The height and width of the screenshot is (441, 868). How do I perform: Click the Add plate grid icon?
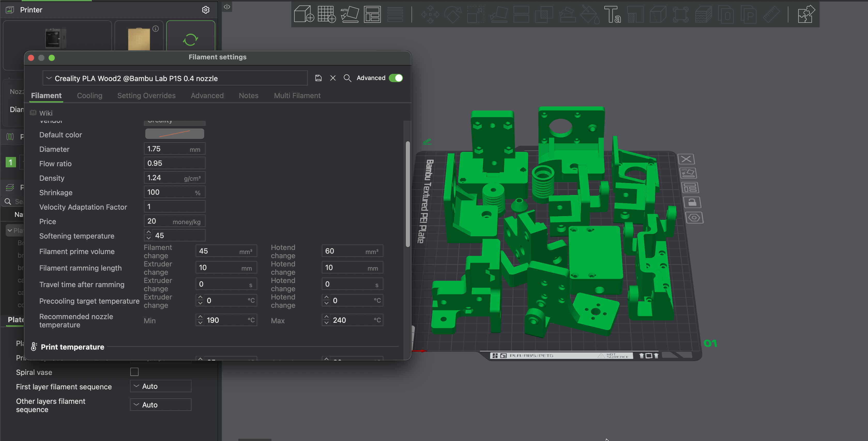326,14
